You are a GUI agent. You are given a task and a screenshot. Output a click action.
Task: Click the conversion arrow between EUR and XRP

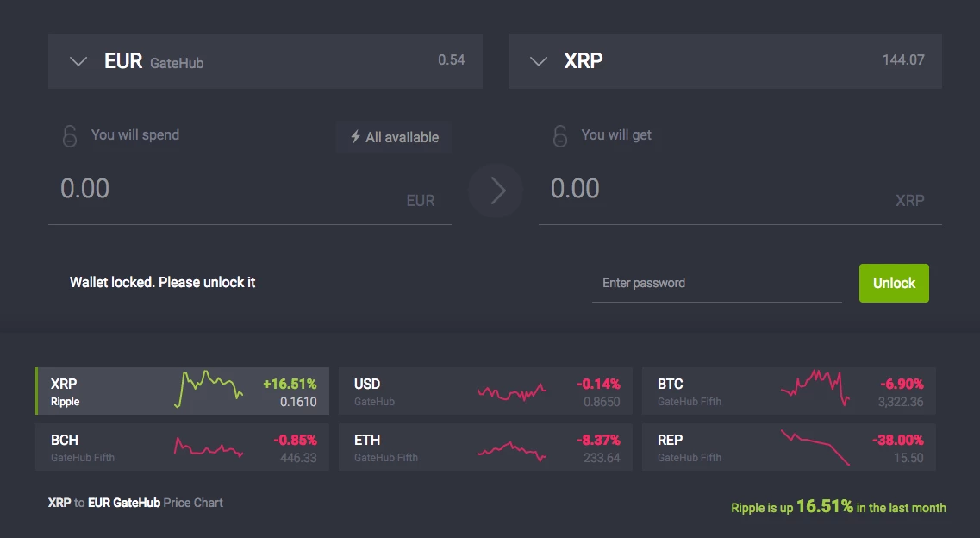coord(496,191)
